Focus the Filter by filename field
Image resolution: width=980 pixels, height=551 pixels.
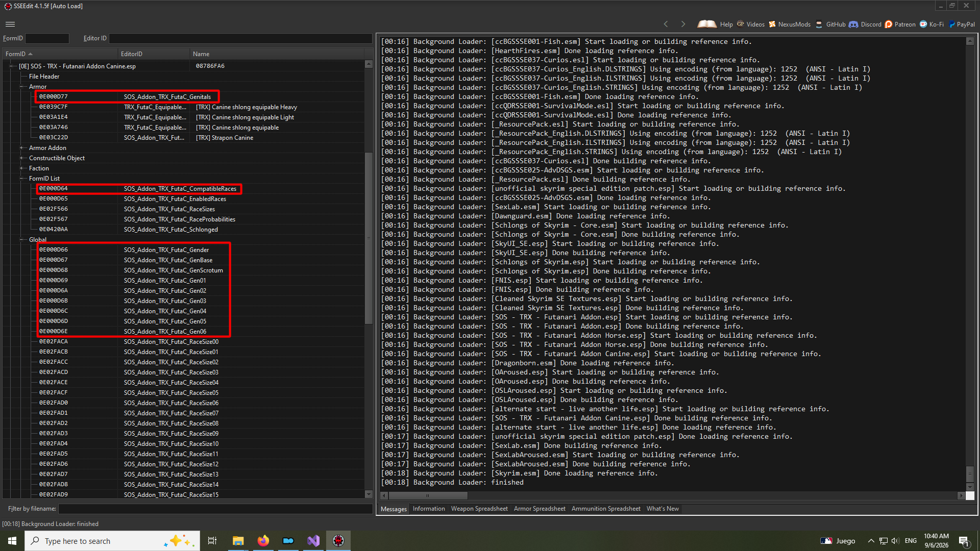tap(215, 509)
